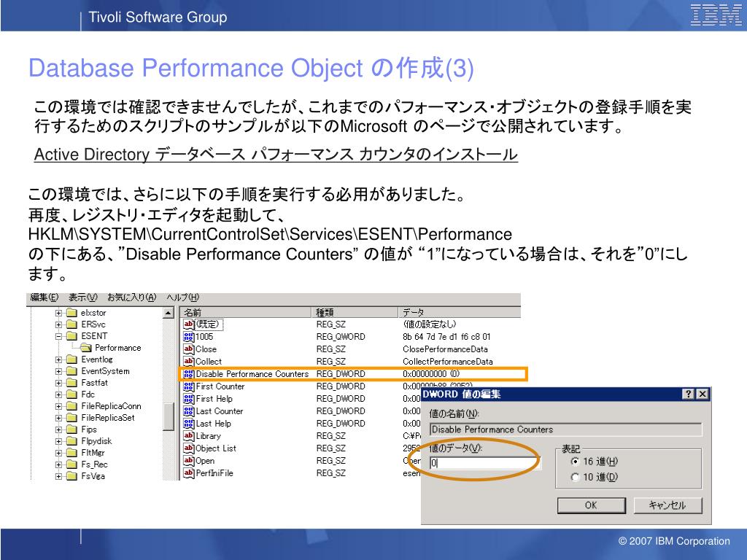The image size is (747, 560).
Task: Close the DWORD 値の編集 dialog
Action: point(703,394)
